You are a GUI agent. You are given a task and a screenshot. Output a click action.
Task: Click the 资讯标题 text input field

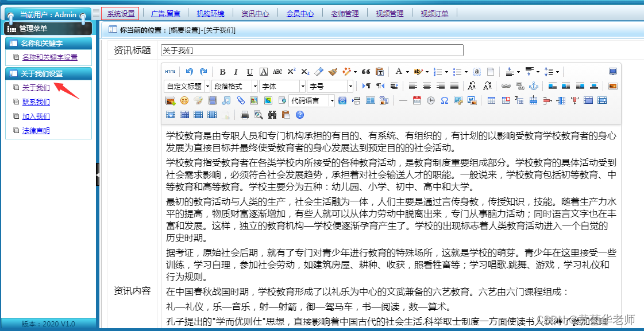tap(312, 50)
